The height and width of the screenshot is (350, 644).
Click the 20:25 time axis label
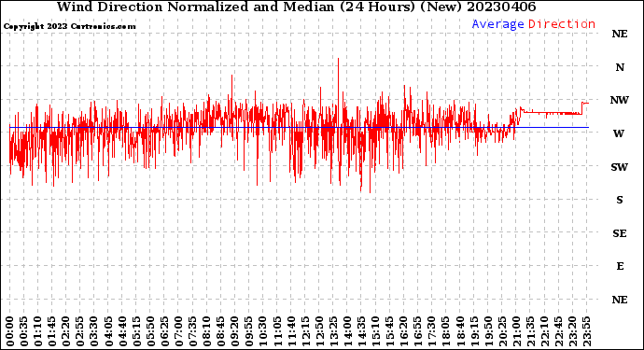coord(502,331)
